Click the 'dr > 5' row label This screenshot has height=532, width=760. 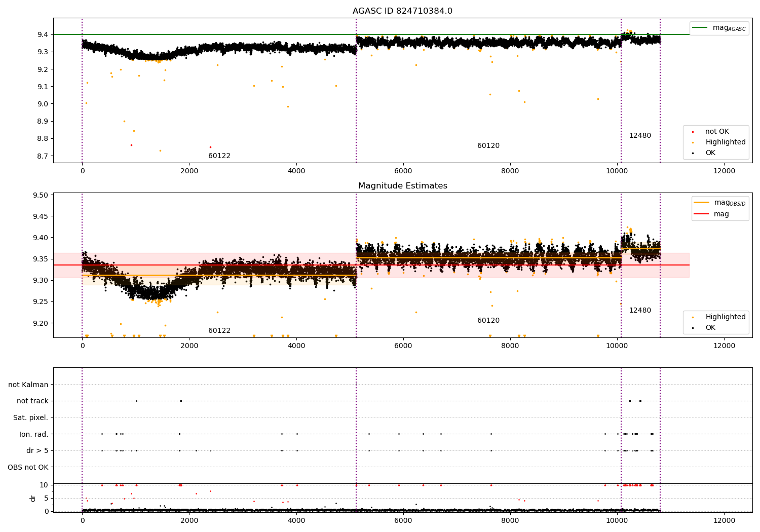point(37,451)
